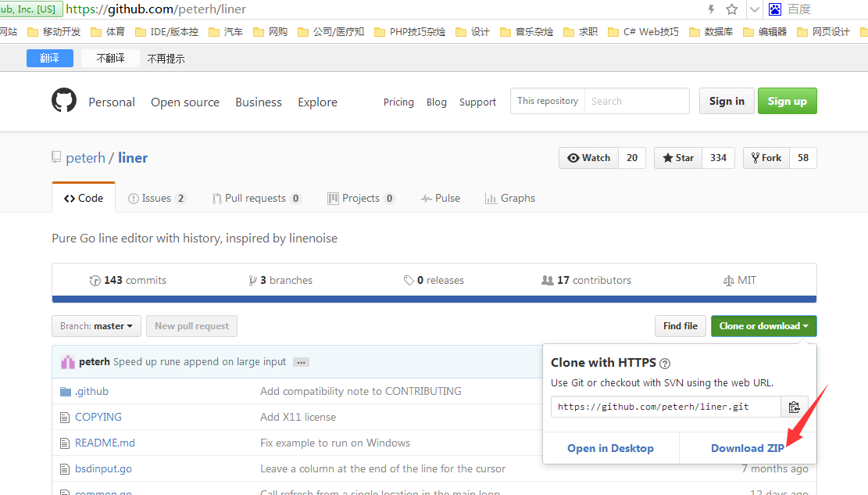Open the Clone or download dropdown
This screenshot has height=495, width=868.
click(x=764, y=326)
